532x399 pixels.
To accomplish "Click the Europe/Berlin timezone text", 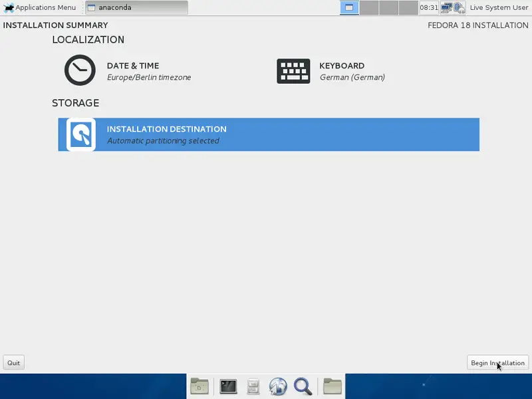I will [149, 77].
